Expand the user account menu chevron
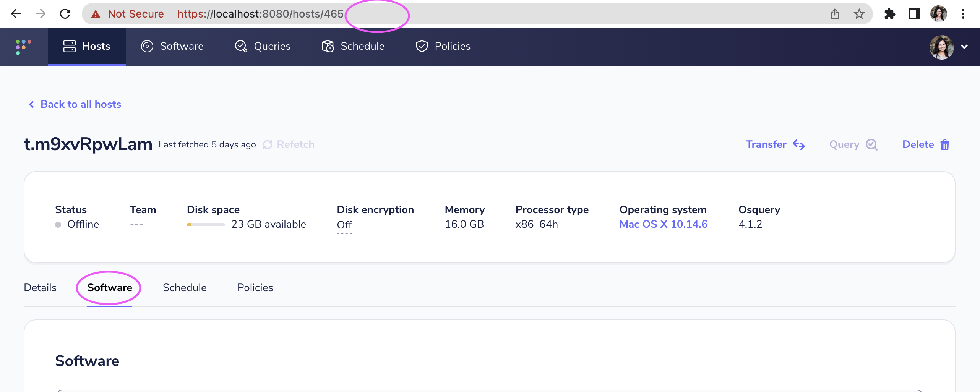 tap(965, 47)
